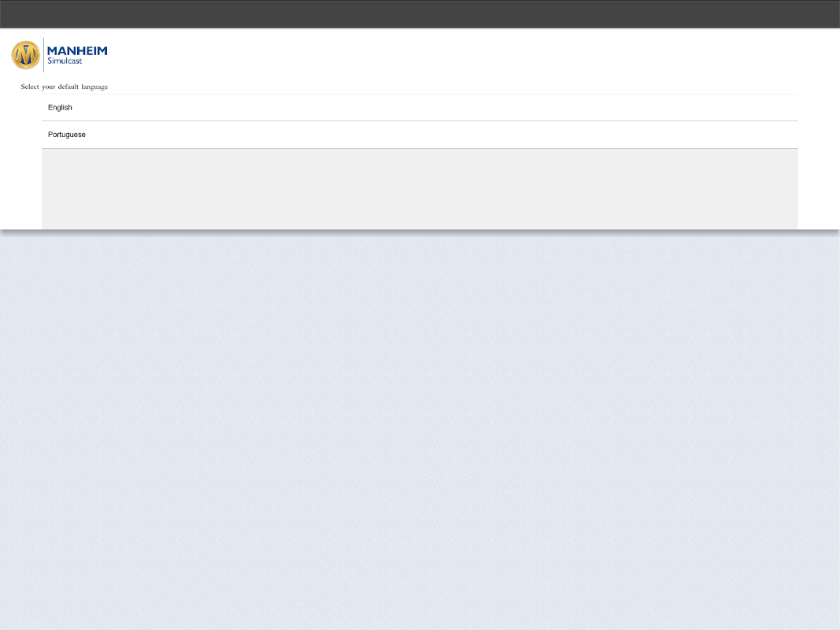Click the gold Manheim M emblem
This screenshot has height=630, width=840.
(x=26, y=54)
